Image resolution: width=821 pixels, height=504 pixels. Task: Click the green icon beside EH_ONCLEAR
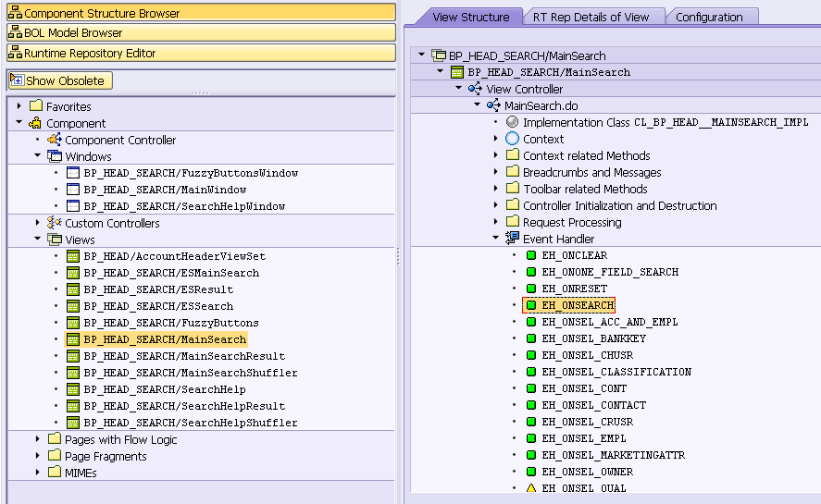point(531,255)
